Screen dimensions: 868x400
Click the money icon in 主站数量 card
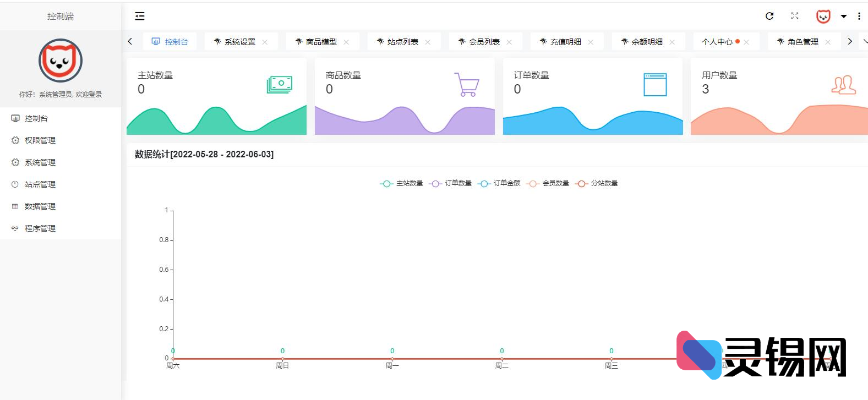[x=280, y=84]
